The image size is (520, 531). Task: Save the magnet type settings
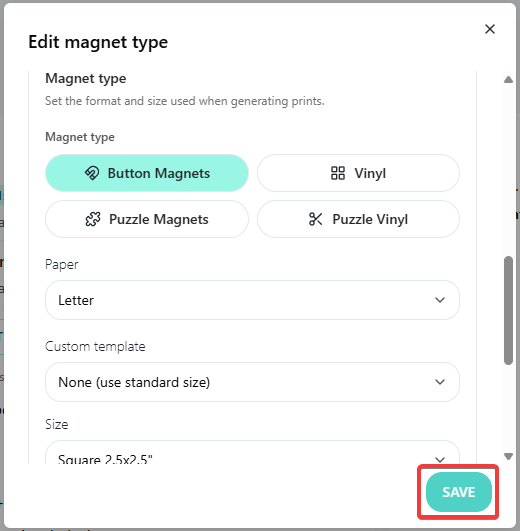pos(459,492)
